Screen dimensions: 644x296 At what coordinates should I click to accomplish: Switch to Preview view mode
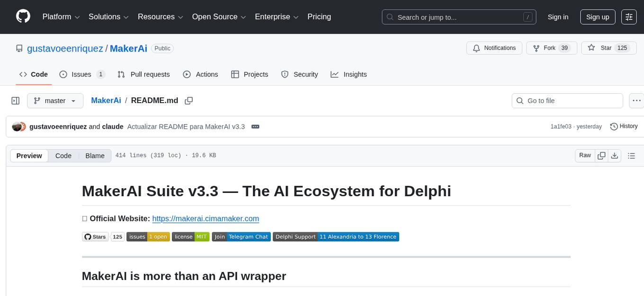(x=29, y=156)
